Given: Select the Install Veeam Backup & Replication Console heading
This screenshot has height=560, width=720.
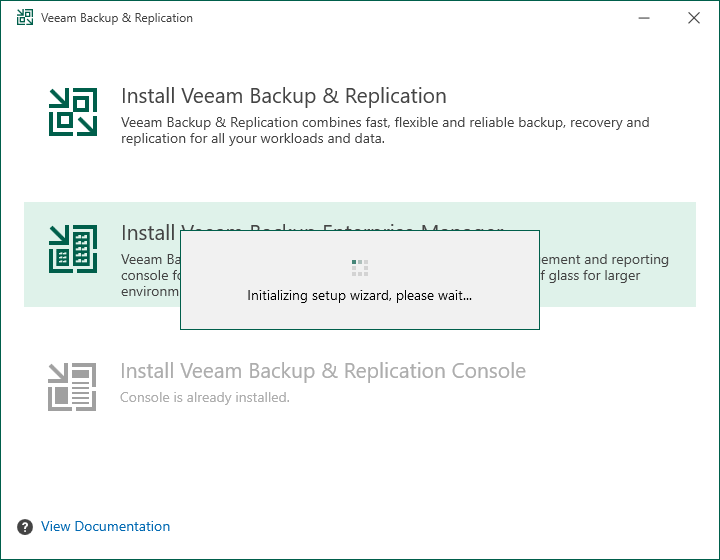Looking at the screenshot, I should click(323, 371).
